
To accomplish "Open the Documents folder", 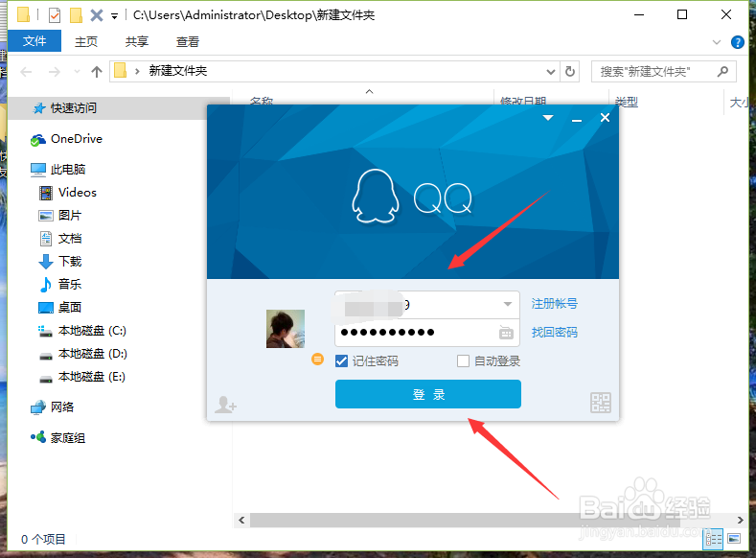I will click(70, 239).
